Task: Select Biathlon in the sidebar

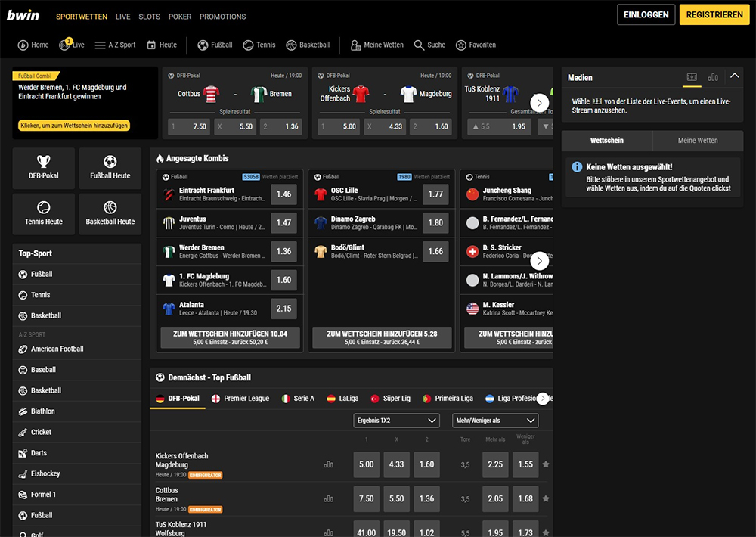Action: click(x=77, y=411)
